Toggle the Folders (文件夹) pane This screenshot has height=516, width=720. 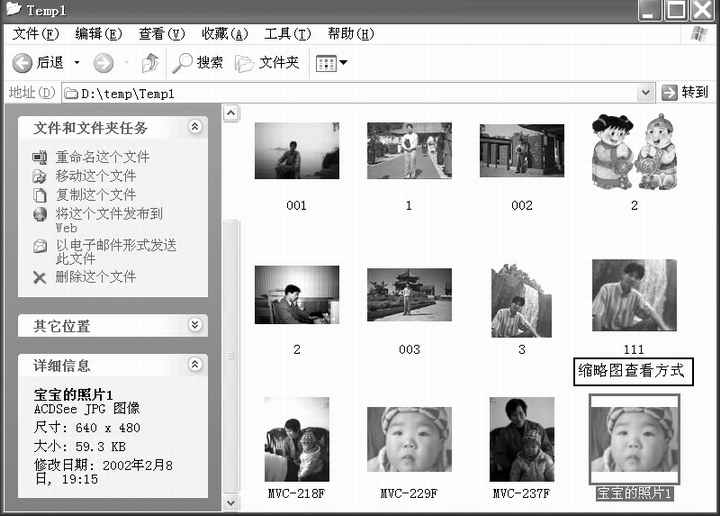(267, 63)
